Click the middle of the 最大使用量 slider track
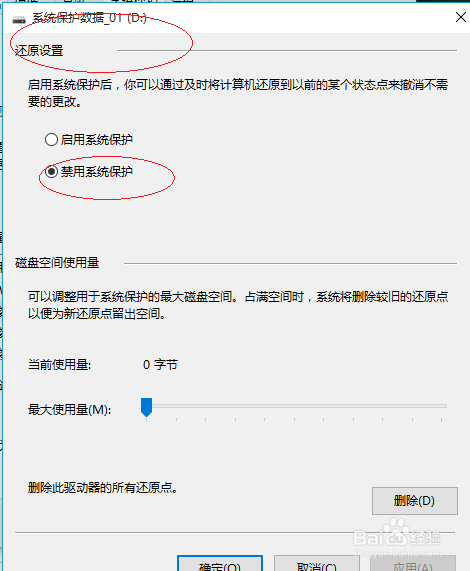 (x=294, y=405)
